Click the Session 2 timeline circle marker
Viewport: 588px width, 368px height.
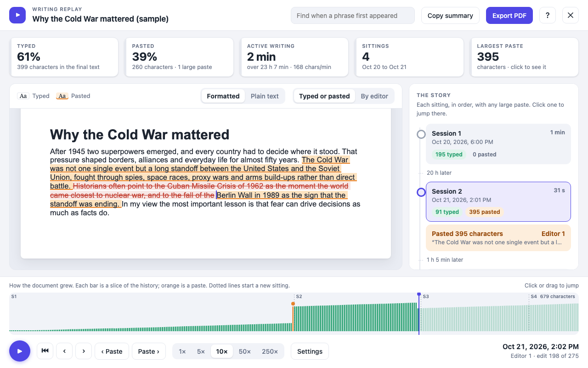pos(421,192)
